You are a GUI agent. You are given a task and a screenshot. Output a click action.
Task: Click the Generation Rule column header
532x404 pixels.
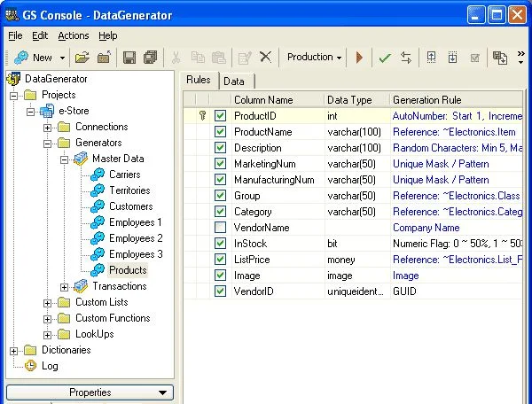pos(457,100)
